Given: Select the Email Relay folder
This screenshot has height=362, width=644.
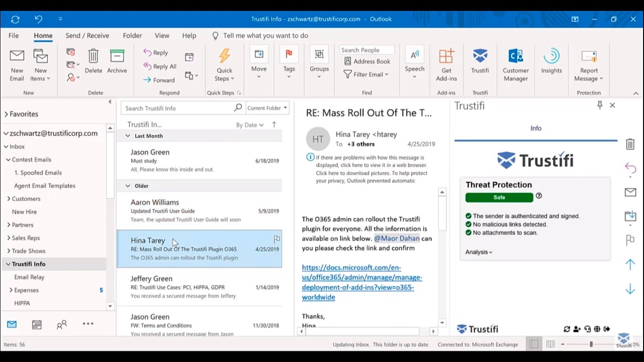Looking at the screenshot, I should [29, 277].
